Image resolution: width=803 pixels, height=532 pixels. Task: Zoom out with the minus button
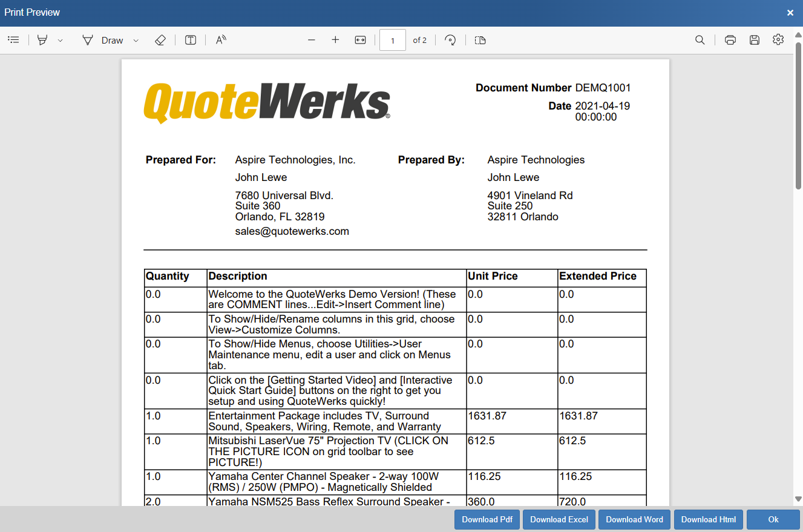312,40
